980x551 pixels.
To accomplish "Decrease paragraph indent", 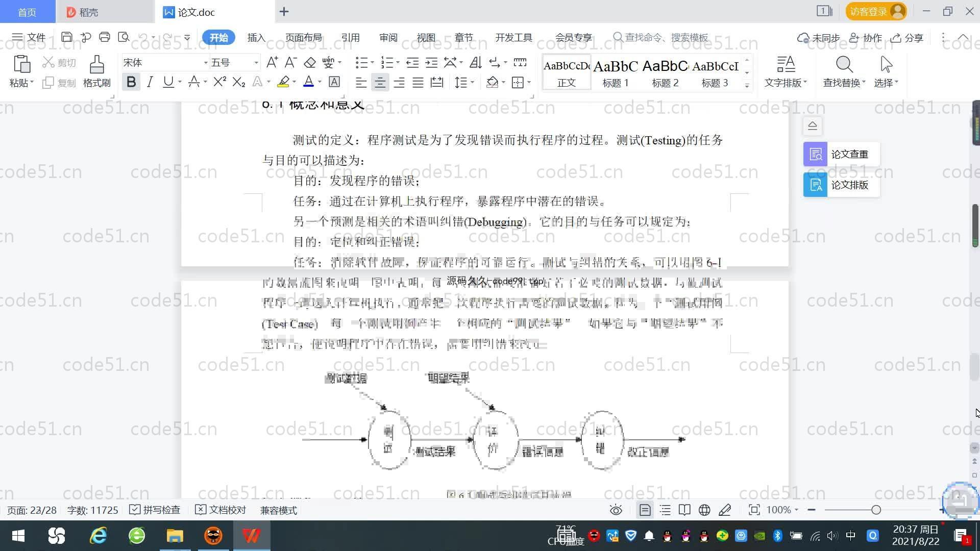I will (x=412, y=62).
